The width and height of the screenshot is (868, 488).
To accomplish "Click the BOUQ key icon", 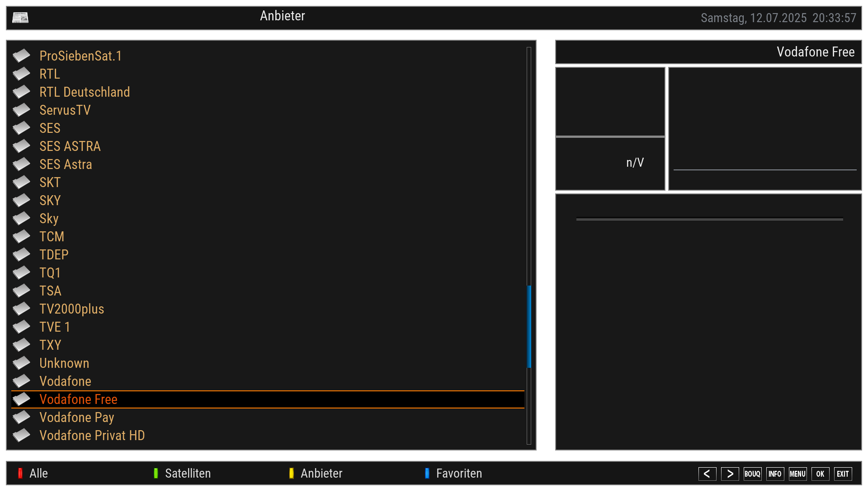I will (752, 474).
